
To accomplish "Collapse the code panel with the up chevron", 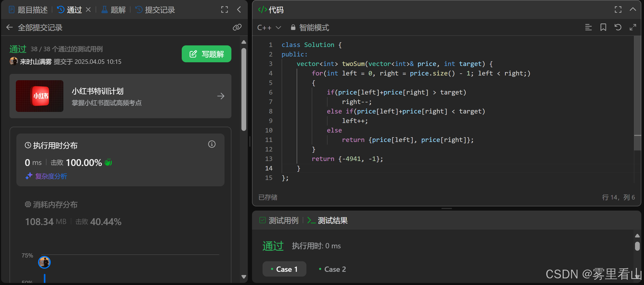I will point(633,9).
